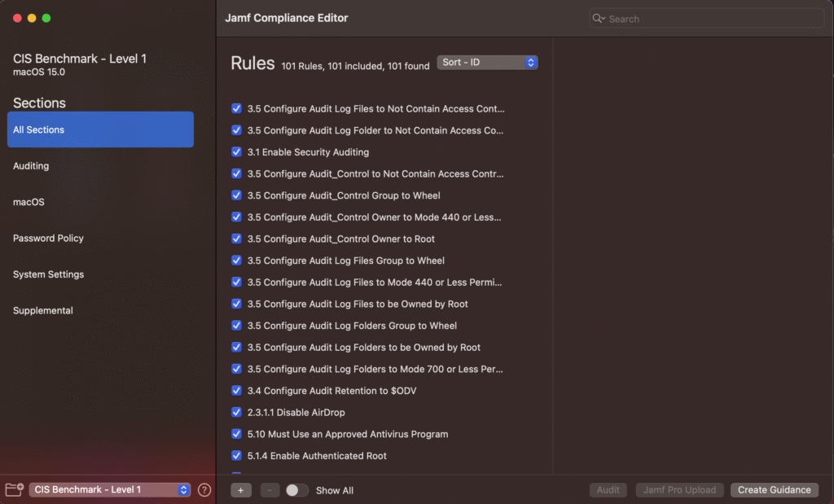
Task: Toggle the Show All switch
Action: point(297,490)
